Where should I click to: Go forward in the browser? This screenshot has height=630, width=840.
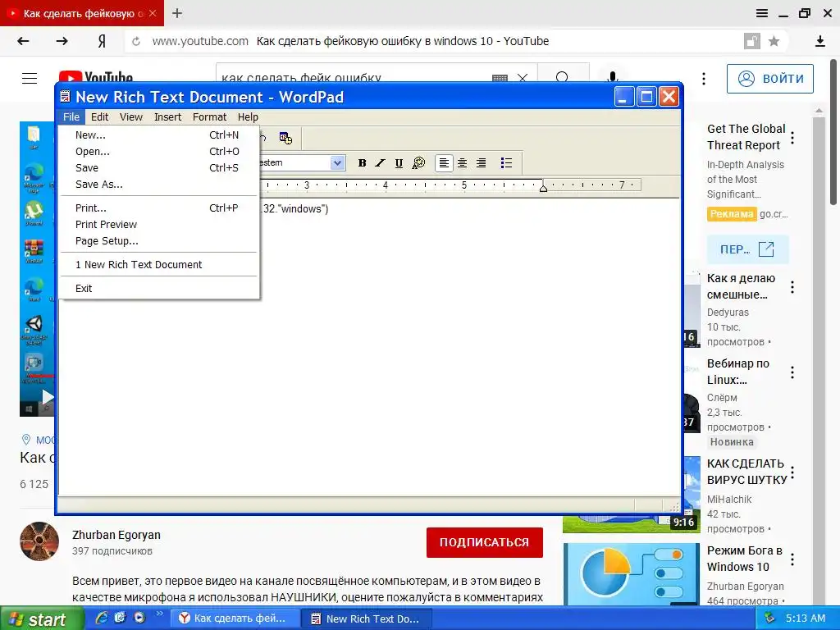pyautogui.click(x=62, y=41)
